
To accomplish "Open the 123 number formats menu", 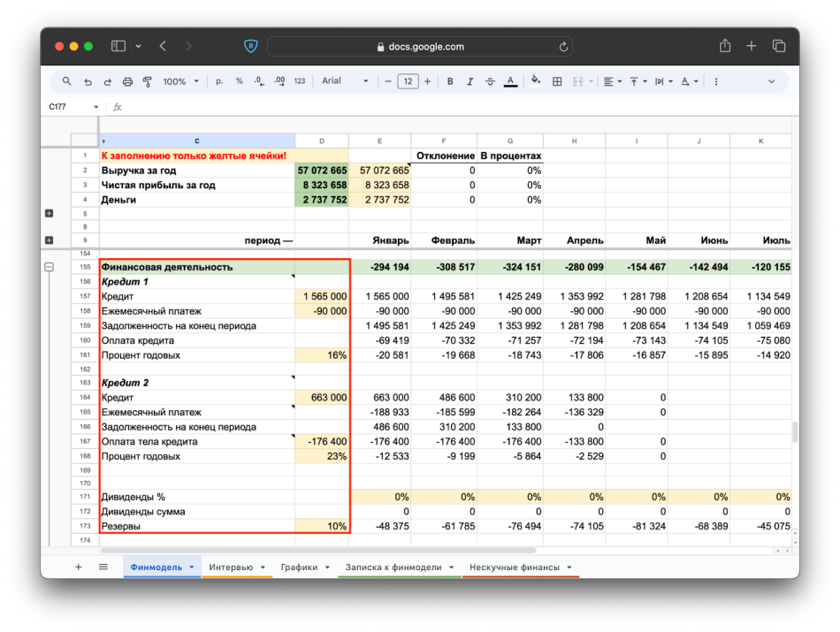I will (300, 81).
